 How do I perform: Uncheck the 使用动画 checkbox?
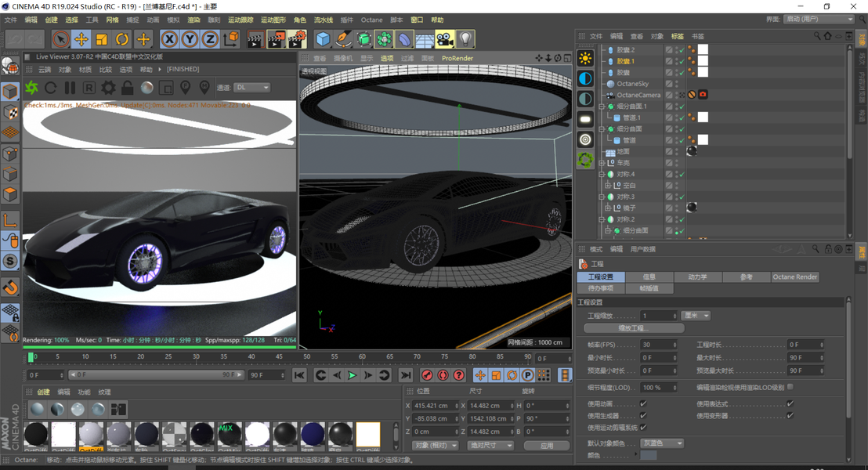(x=643, y=404)
